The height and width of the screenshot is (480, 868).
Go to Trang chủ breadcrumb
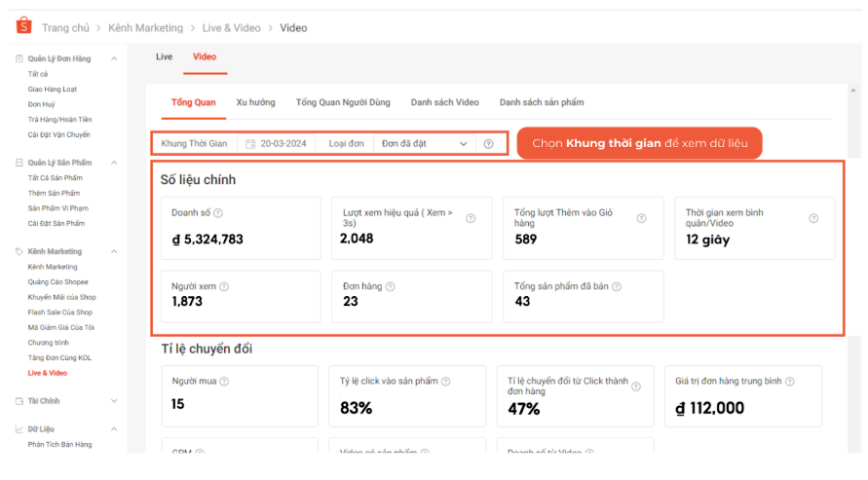coord(66,28)
